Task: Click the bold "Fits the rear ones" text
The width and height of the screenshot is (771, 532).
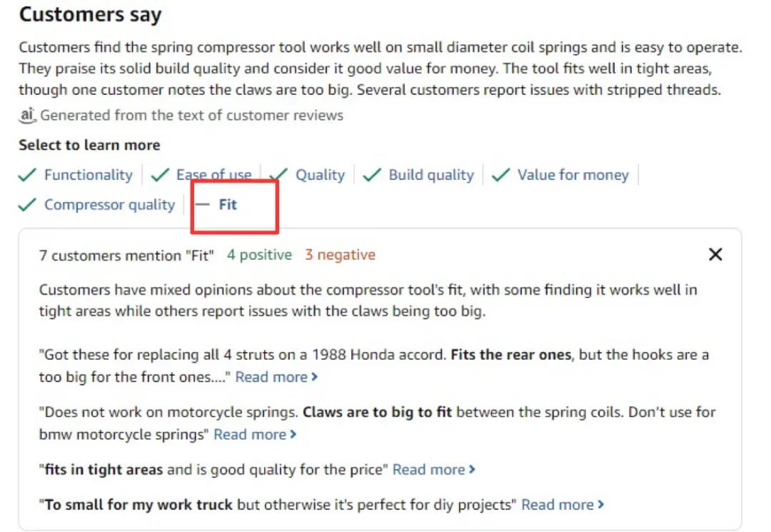Action: (510, 355)
